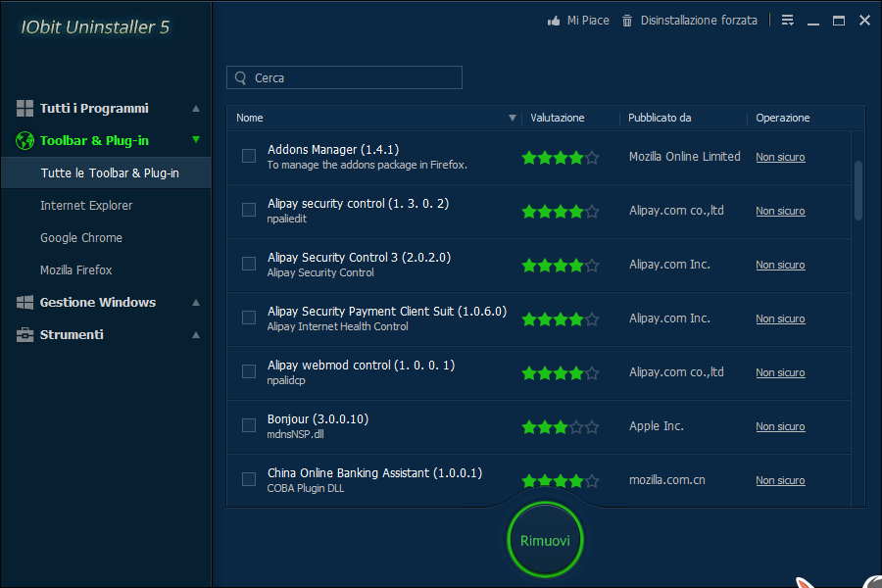
Task: Click publisher text mozilla.com.cn
Action: click(x=667, y=480)
